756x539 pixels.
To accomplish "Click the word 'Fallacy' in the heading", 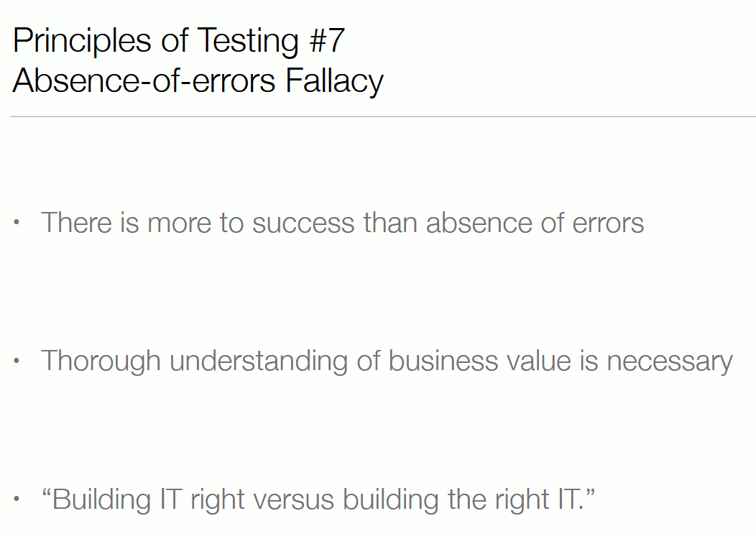I will click(334, 80).
